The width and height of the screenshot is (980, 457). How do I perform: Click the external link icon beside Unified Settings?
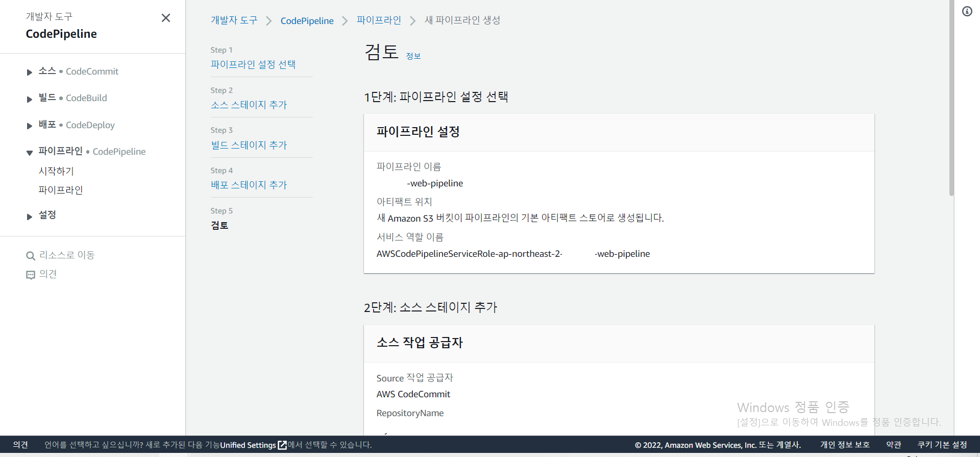[x=282, y=445]
